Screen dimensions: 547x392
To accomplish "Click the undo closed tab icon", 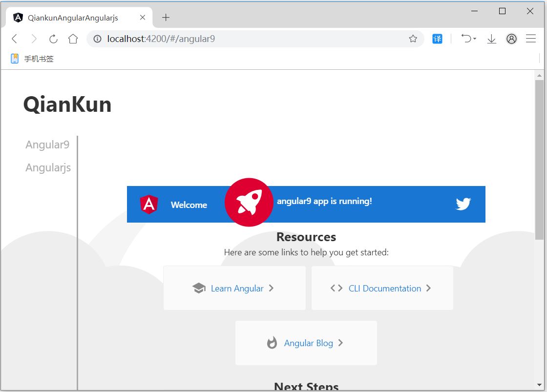I will [466, 39].
